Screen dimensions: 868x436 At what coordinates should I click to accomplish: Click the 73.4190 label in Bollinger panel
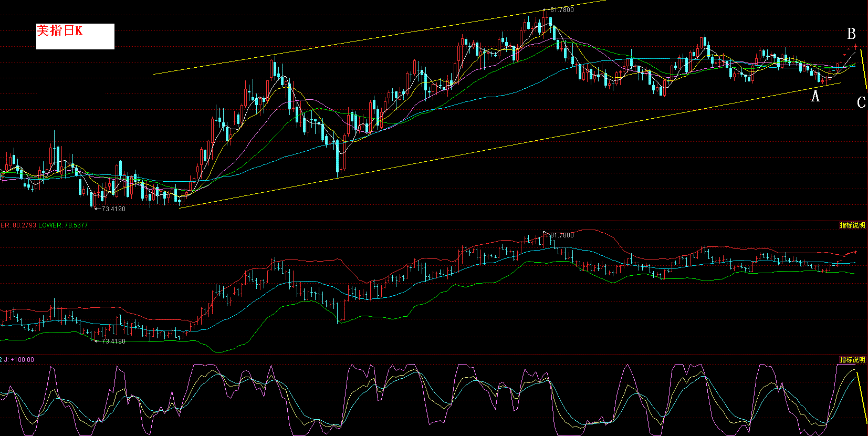[x=113, y=341]
